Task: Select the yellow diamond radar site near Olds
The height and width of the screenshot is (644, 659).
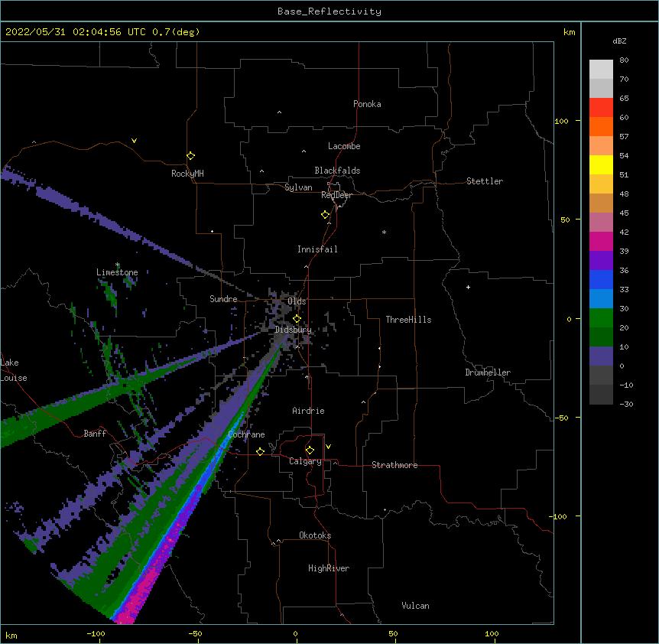Action: pyautogui.click(x=297, y=319)
